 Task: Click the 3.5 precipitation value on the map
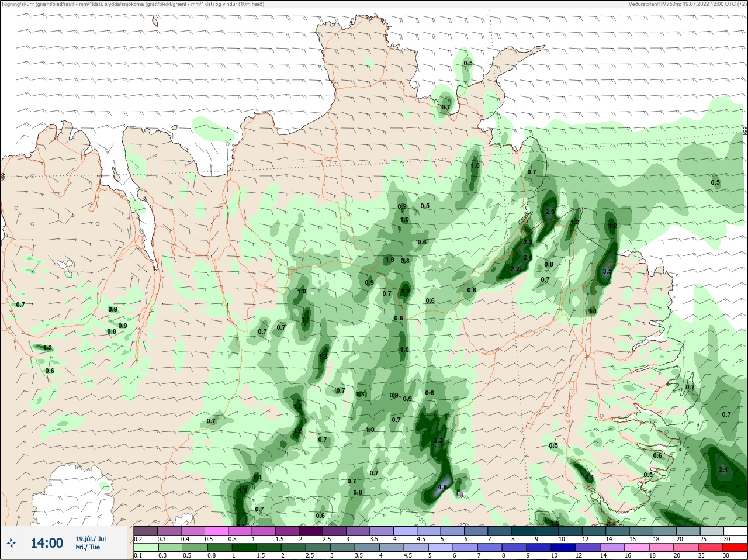pyautogui.click(x=607, y=271)
